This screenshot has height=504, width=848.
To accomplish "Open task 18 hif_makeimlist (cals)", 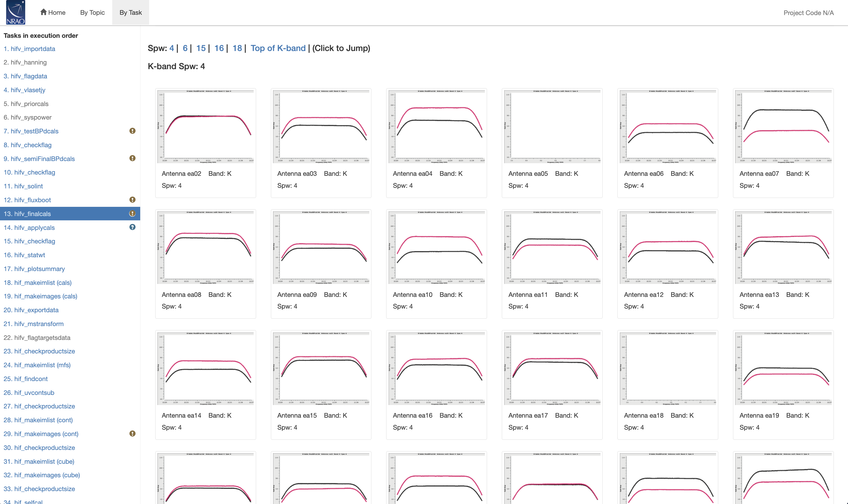I will (38, 283).
